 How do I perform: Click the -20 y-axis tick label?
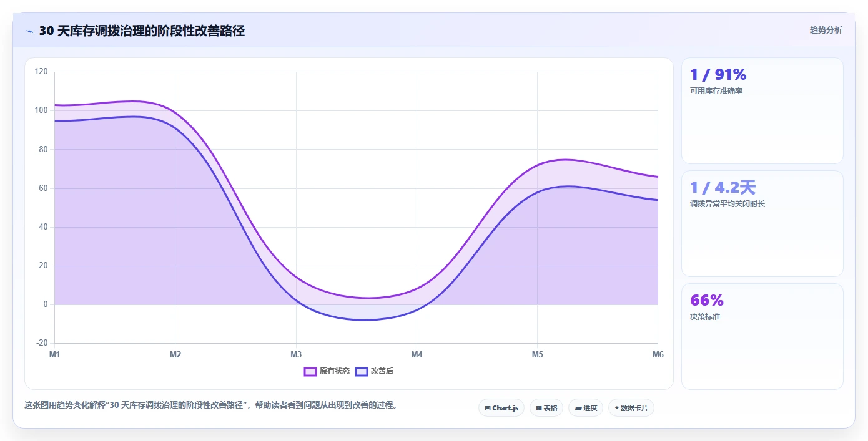tap(42, 343)
